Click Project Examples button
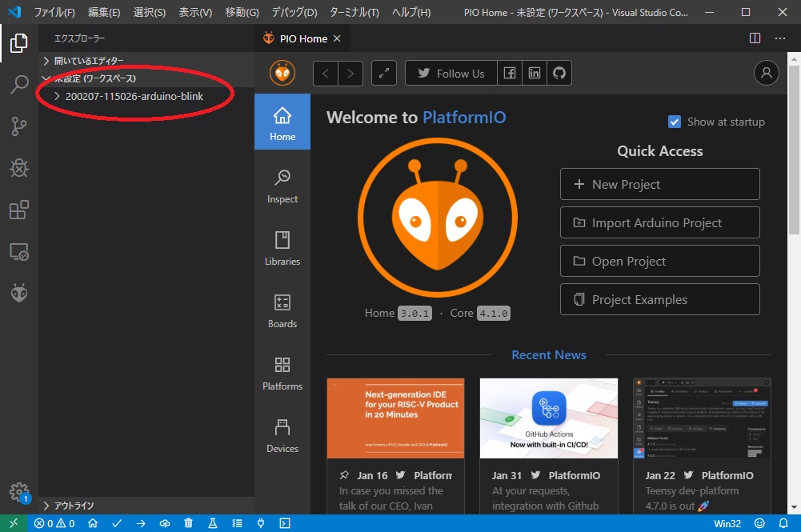The image size is (801, 532). pyautogui.click(x=659, y=300)
